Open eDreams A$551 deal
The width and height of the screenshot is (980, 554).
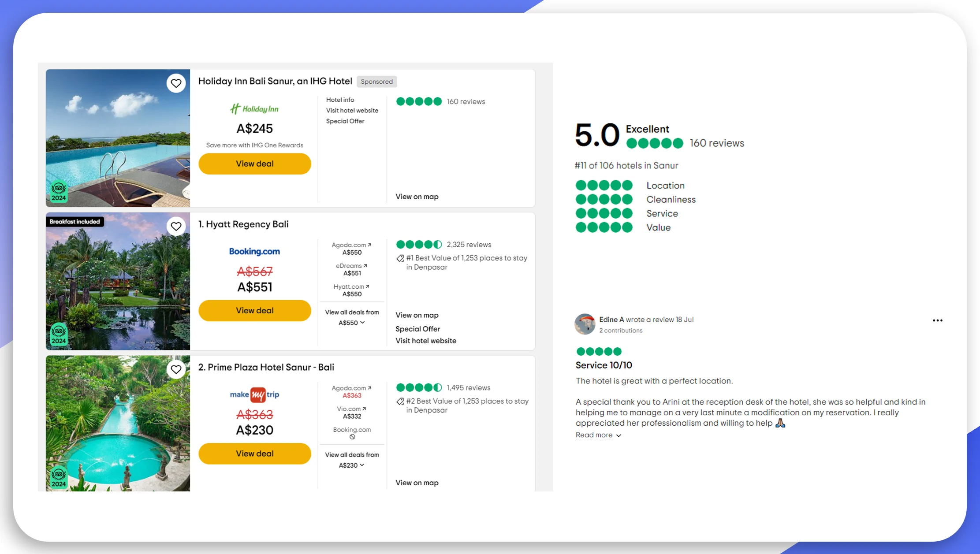[352, 270]
